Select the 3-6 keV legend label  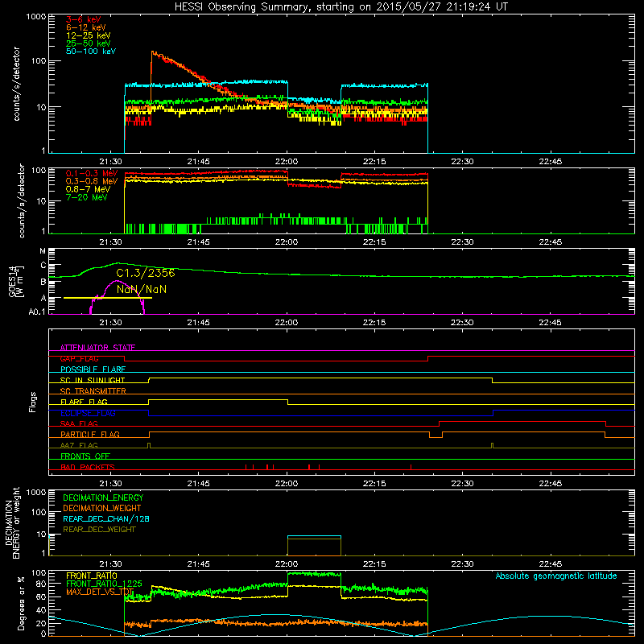83,19
